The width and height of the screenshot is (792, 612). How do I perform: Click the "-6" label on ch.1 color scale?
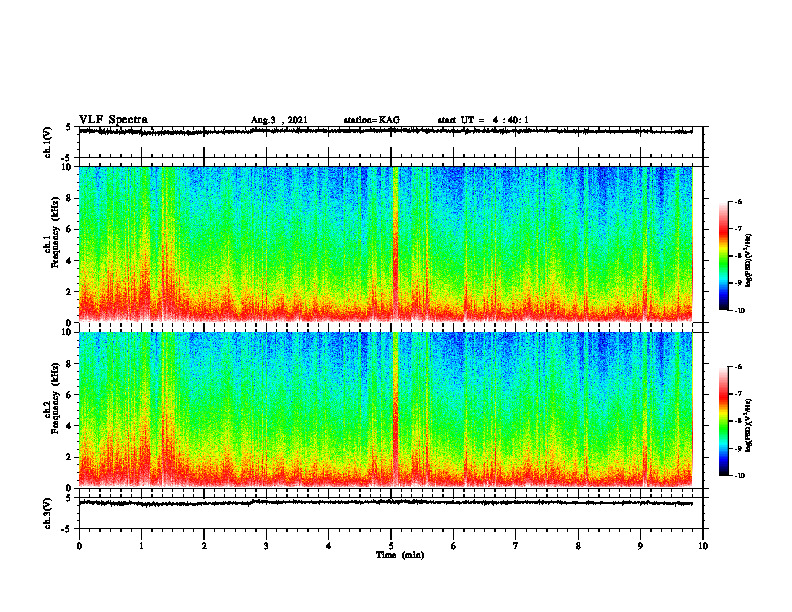[738, 201]
